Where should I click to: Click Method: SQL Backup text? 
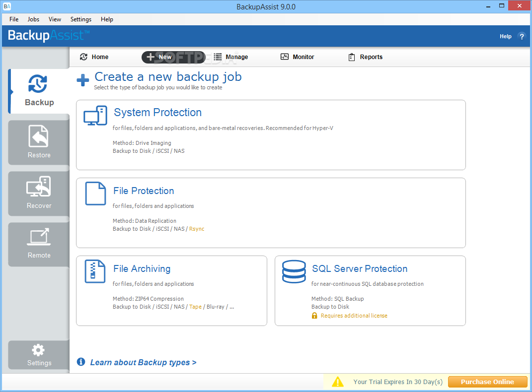coord(338,299)
